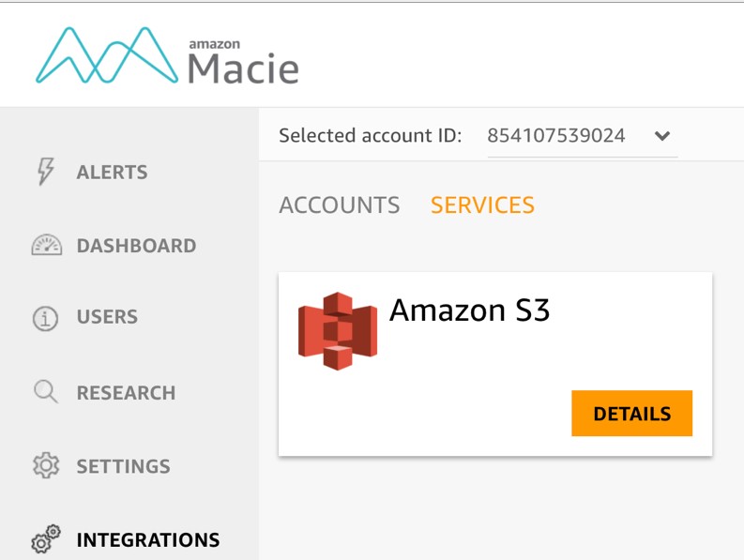
Task: Click the Integrations double-gear icon
Action: point(46,539)
